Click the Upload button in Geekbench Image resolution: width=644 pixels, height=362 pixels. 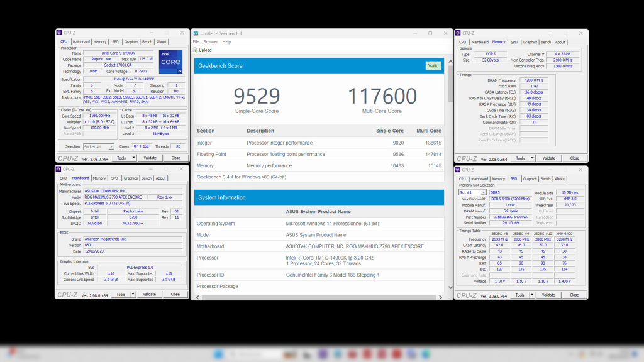[203, 50]
